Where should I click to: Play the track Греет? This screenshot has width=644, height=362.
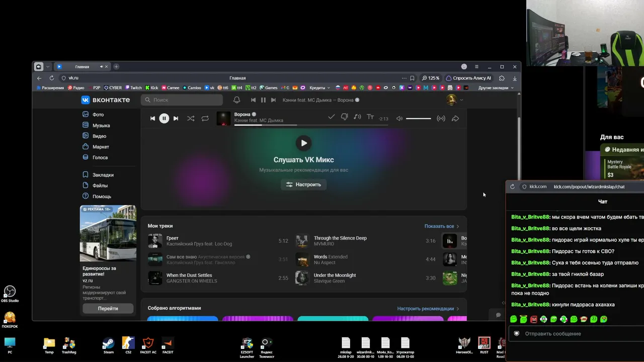coord(155,241)
